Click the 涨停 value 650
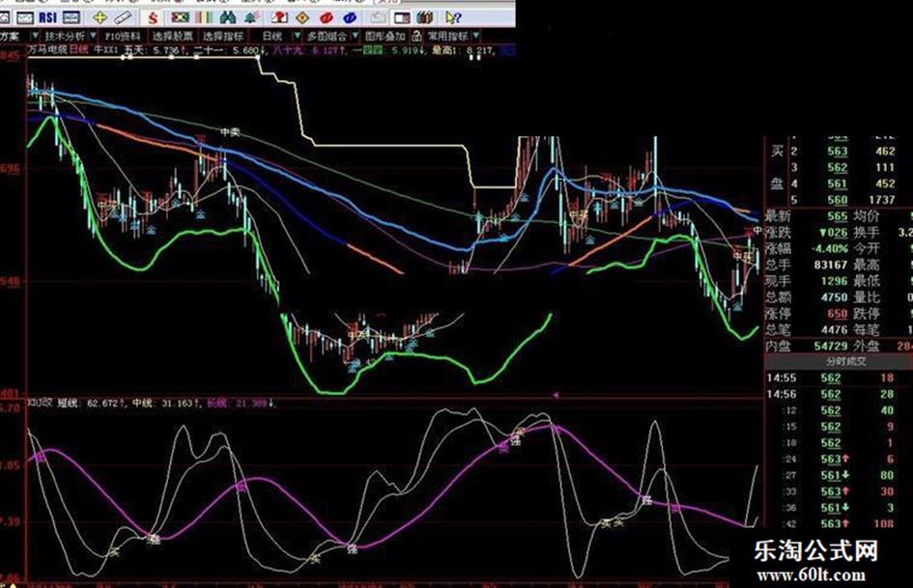The width and height of the screenshot is (913, 588). (838, 314)
